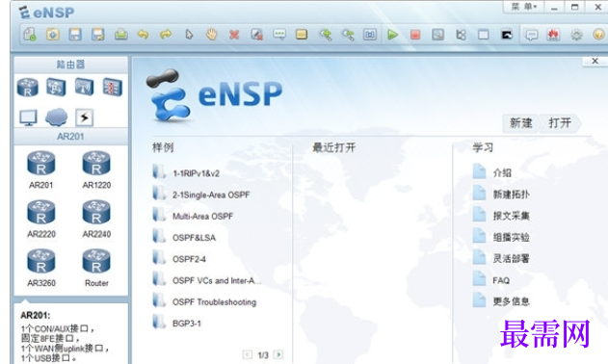Open the 菜单 dropdown menu
This screenshot has width=608, height=364.
pyautogui.click(x=524, y=7)
